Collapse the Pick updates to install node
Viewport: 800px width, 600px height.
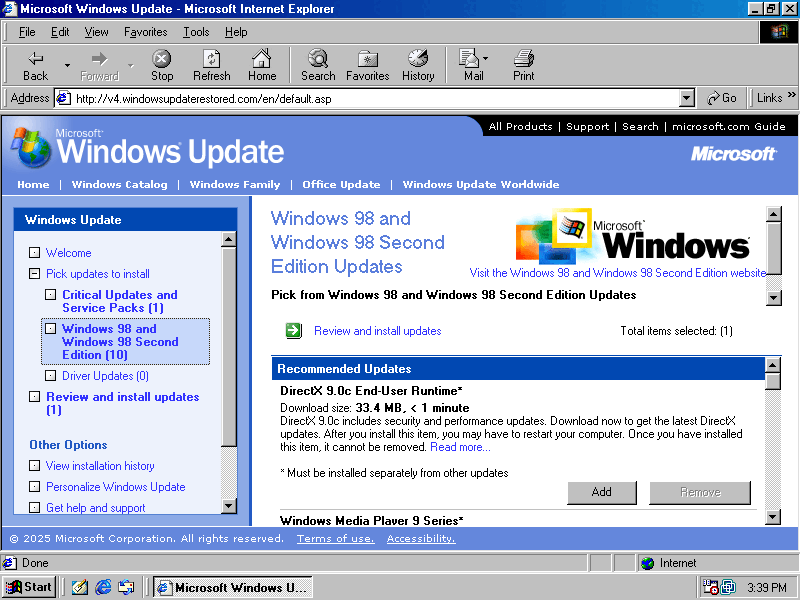click(35, 274)
